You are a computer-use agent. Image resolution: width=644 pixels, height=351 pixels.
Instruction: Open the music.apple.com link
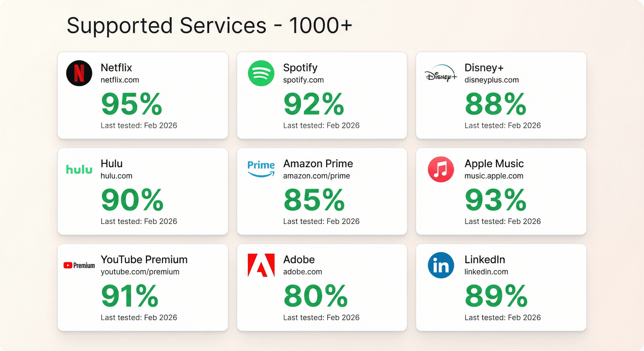pos(494,176)
